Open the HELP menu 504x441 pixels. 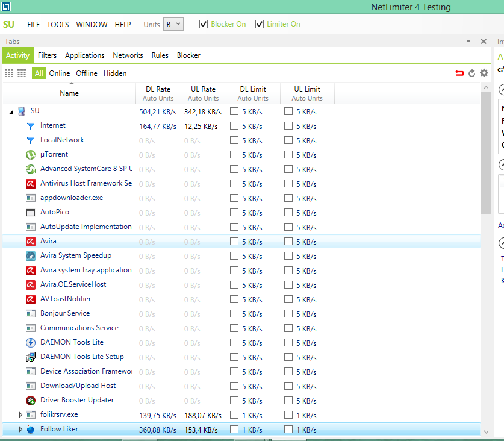[x=123, y=25]
